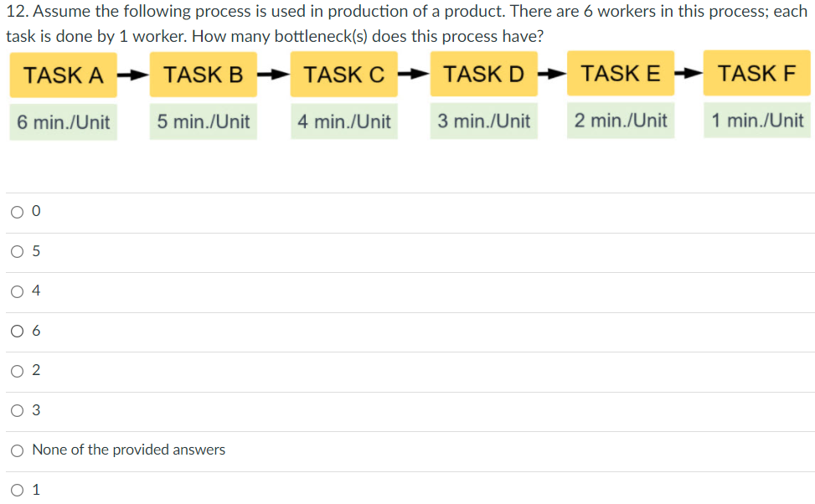Select the radio button for answer 0
The height and width of the screenshot is (504, 815).
pyautogui.click(x=17, y=211)
